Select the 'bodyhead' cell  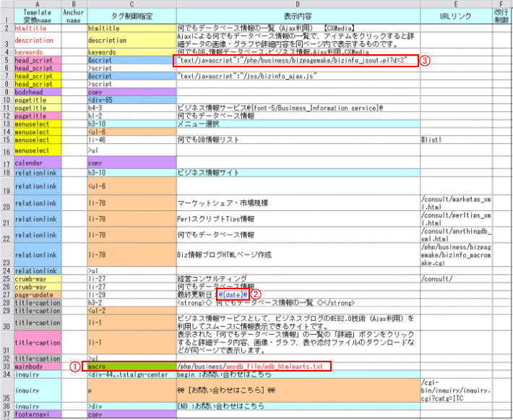pos(38,92)
